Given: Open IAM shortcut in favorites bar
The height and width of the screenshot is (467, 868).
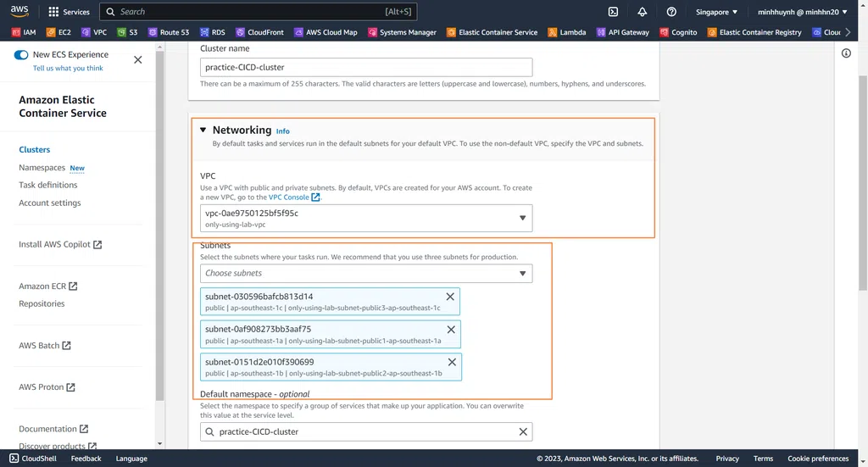Looking at the screenshot, I should 24,32.
